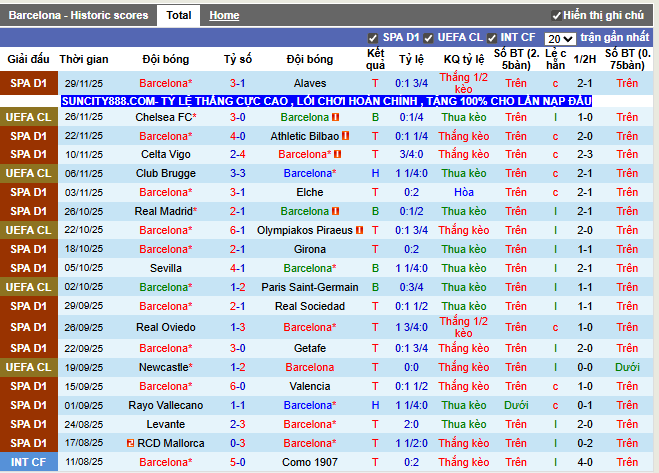Switch to the Total tab
The width and height of the screenshot is (659, 473).
click(x=179, y=16)
